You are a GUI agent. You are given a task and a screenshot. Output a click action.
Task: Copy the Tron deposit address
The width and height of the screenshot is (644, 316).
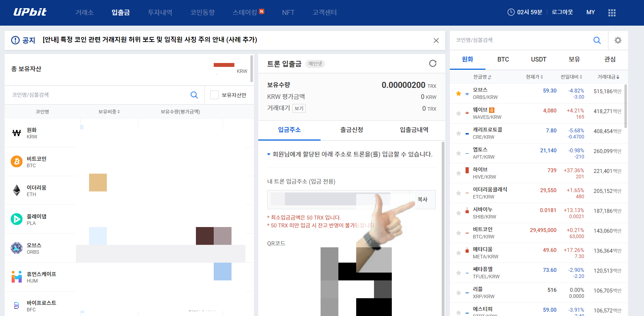[x=422, y=200]
